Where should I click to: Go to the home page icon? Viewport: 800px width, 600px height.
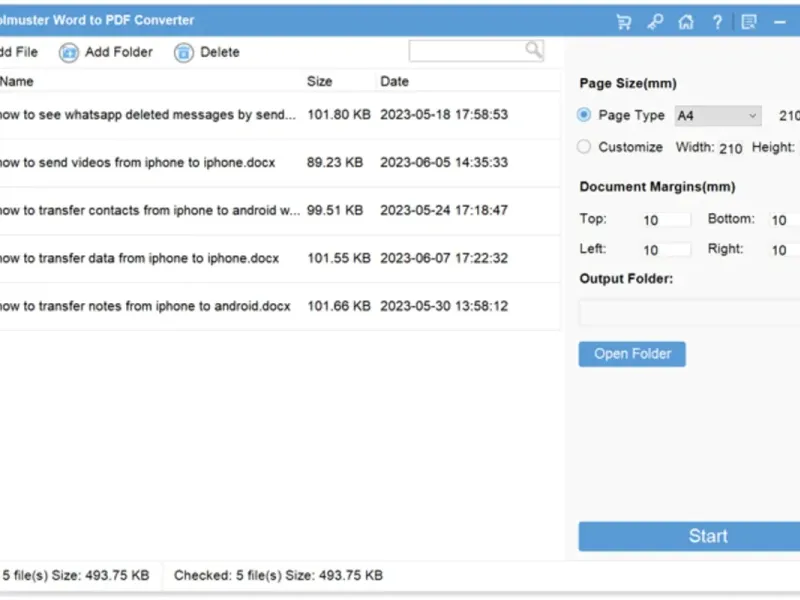click(686, 21)
